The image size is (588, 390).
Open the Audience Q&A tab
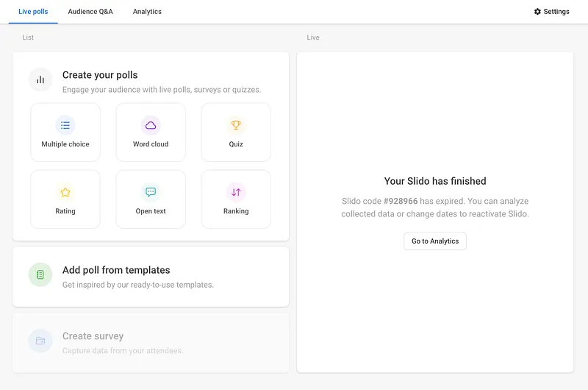(x=90, y=12)
